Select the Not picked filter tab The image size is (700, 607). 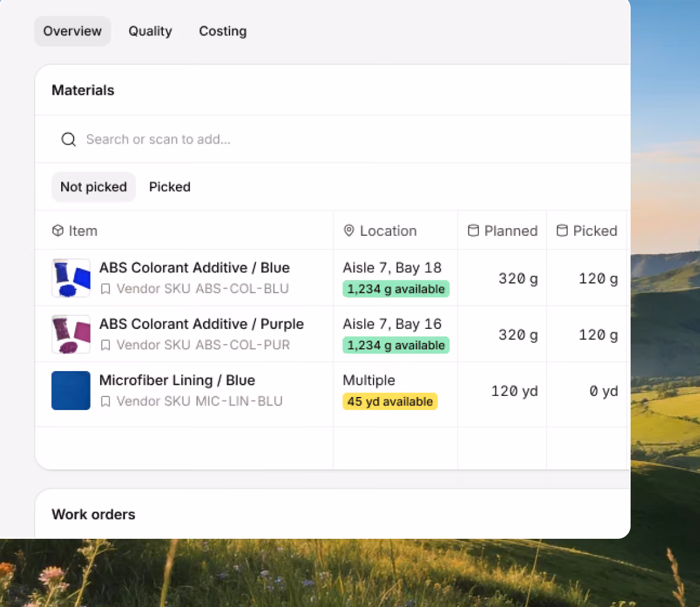(94, 187)
